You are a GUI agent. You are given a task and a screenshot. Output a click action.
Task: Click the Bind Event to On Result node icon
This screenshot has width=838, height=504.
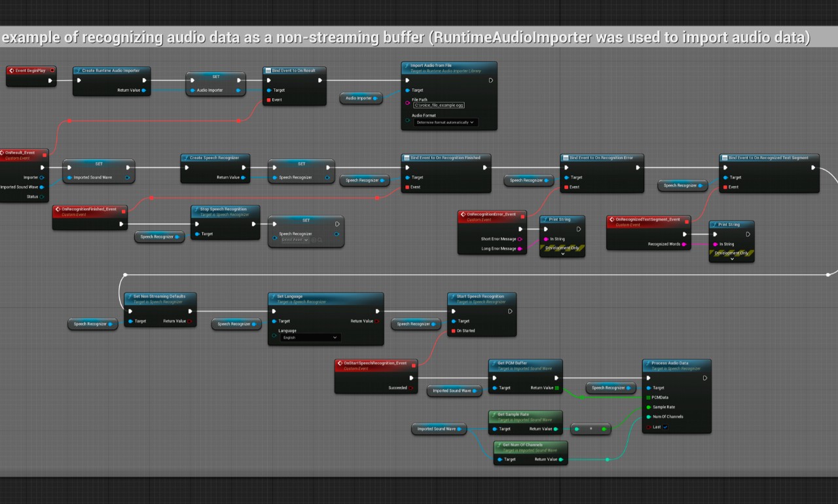point(268,70)
